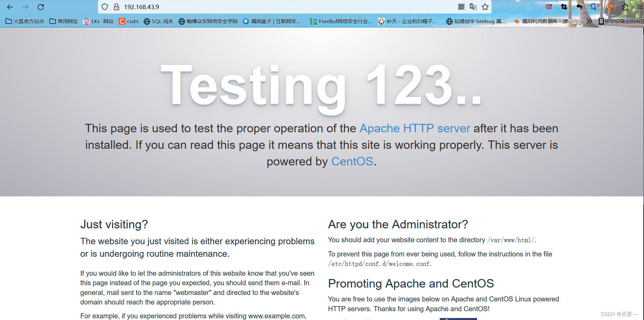The width and height of the screenshot is (644, 320).
Task: Toggle tracking protection via the shield icon
Action: pyautogui.click(x=104, y=7)
